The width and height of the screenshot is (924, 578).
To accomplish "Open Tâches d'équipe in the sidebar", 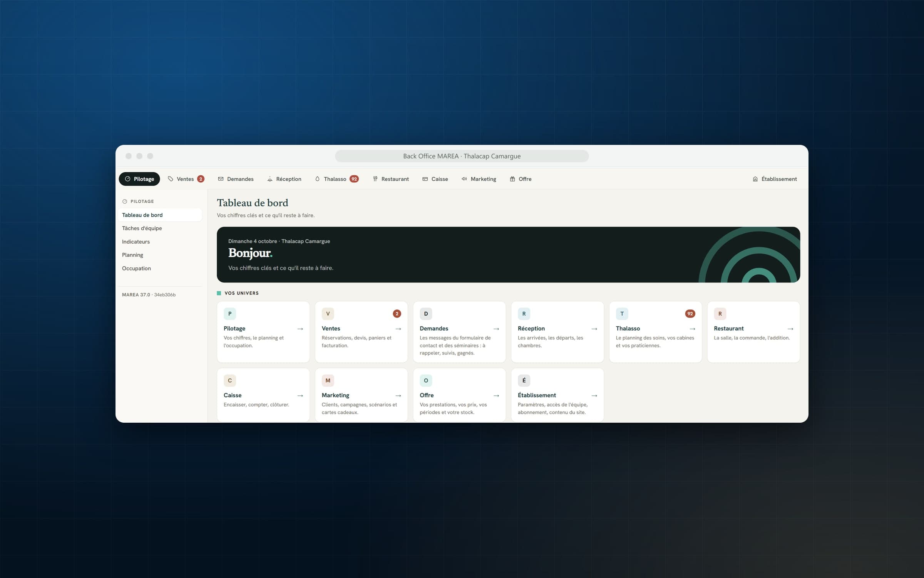I will [160, 228].
